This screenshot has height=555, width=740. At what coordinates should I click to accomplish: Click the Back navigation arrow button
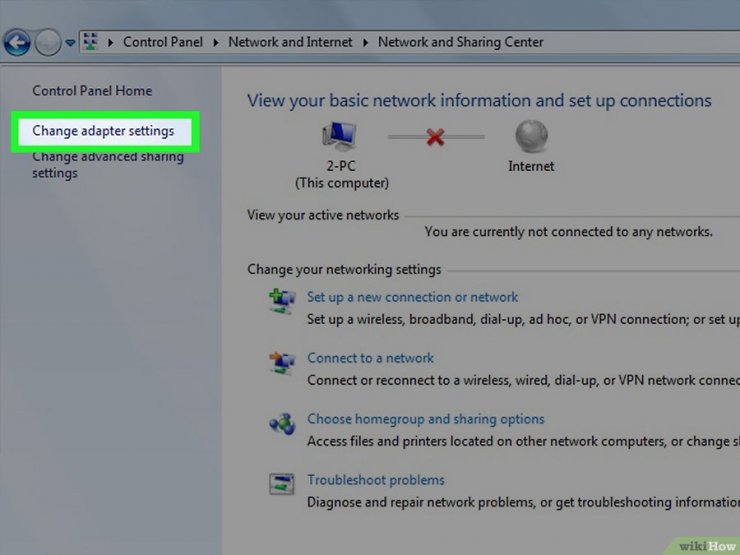[17, 43]
